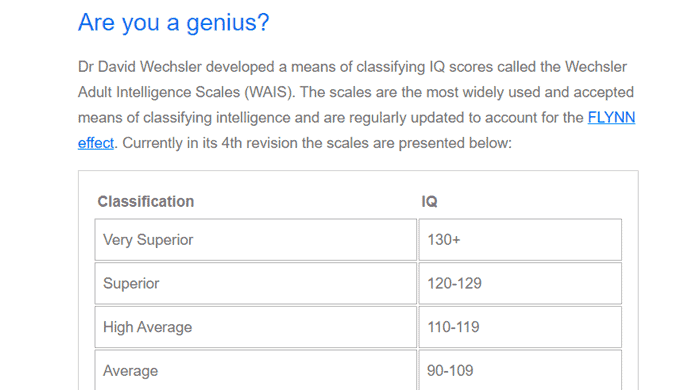The image size is (700, 390).
Task: Click the "(WAIS)" abbreviation in the paragraph
Action: (x=269, y=92)
